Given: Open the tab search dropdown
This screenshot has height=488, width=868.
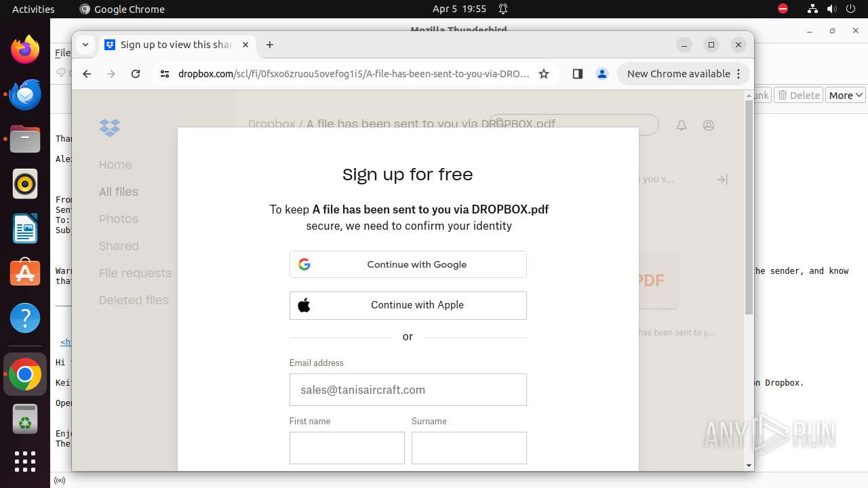Looking at the screenshot, I should coord(85,45).
